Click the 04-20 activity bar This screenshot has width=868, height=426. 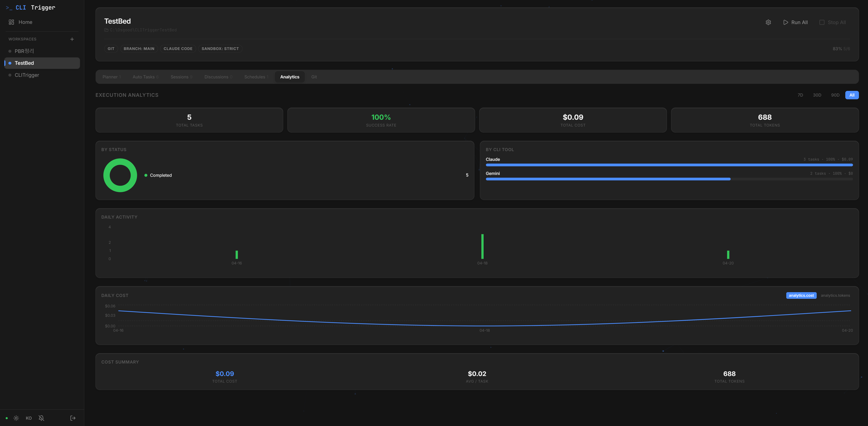[728, 255]
